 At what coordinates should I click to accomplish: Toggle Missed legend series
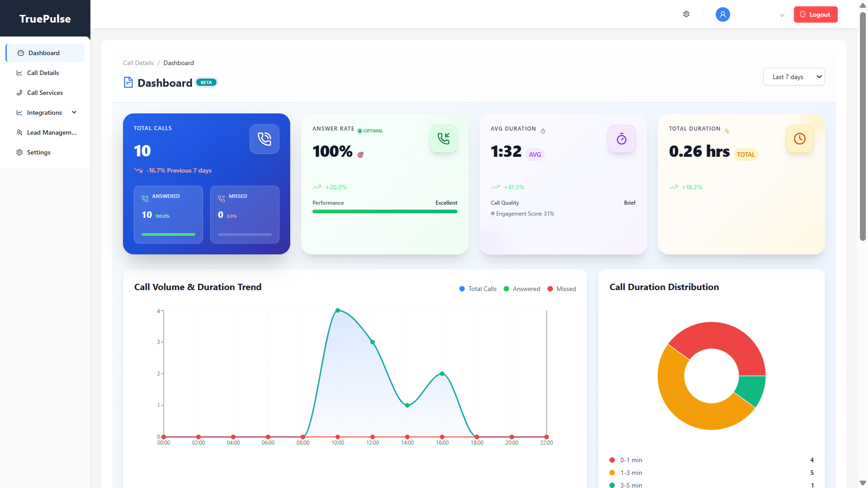point(561,289)
